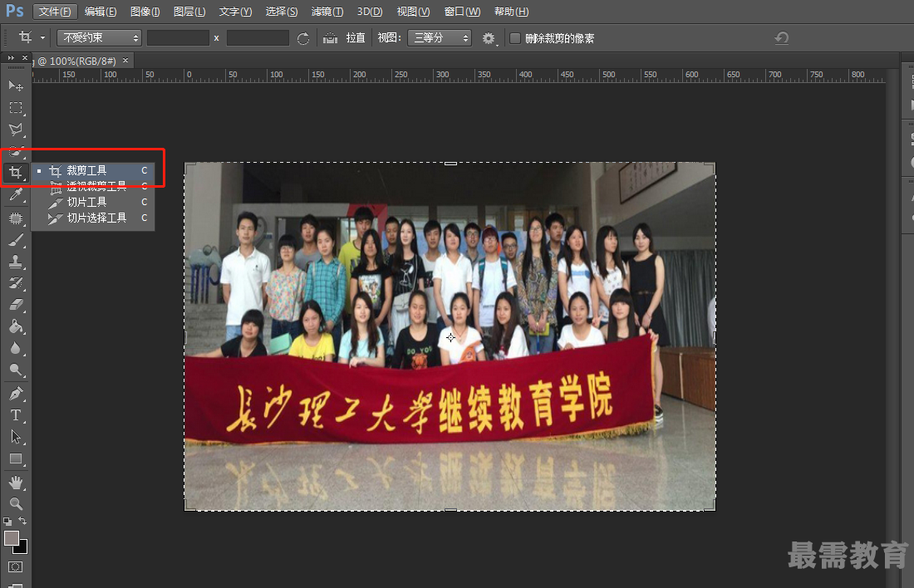Select the Hand tool
The image size is (914, 588).
16,482
